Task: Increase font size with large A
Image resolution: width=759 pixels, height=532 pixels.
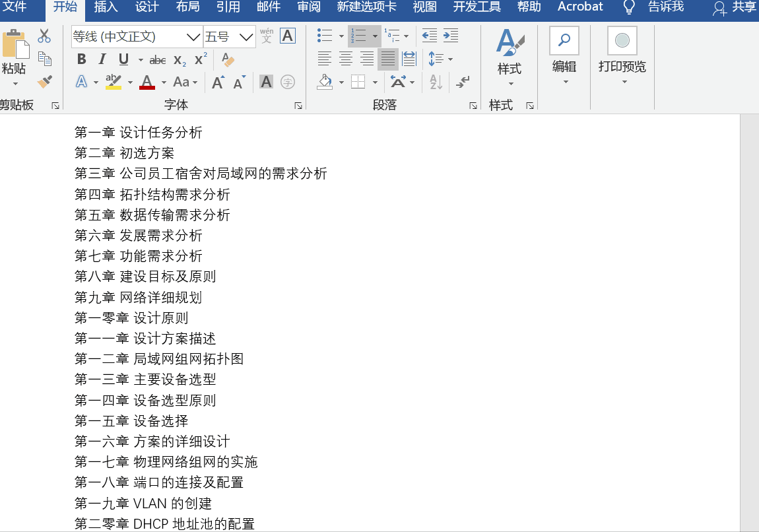Action: pos(218,83)
